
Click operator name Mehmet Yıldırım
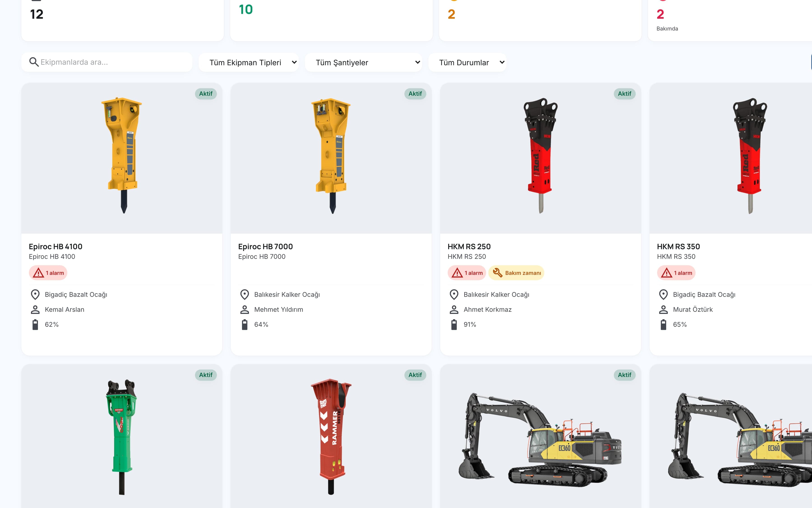(x=279, y=310)
